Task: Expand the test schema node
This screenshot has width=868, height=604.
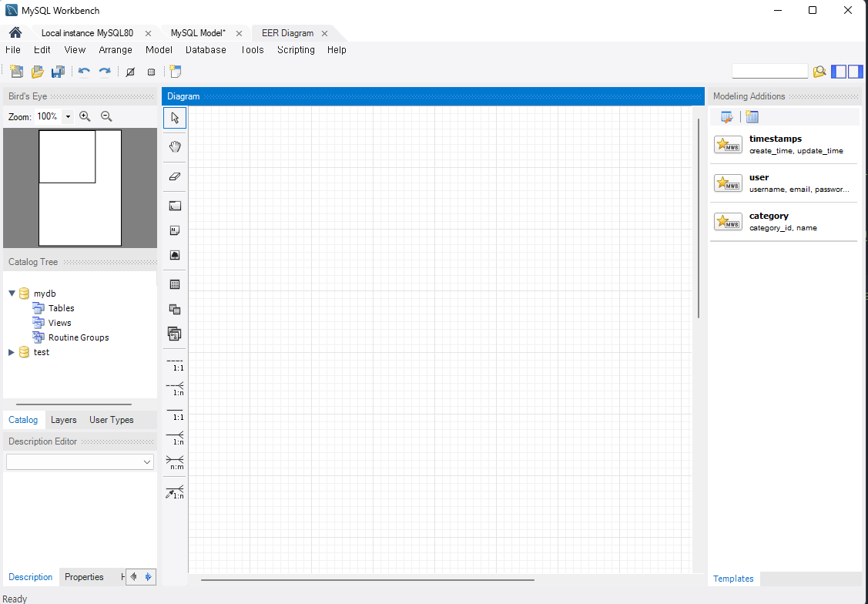Action: [11, 352]
